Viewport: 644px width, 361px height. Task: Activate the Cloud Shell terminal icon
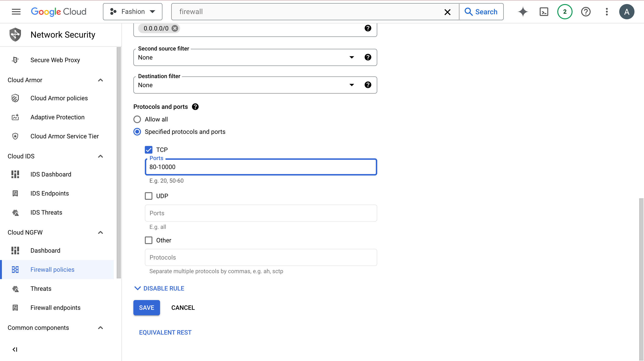point(544,12)
